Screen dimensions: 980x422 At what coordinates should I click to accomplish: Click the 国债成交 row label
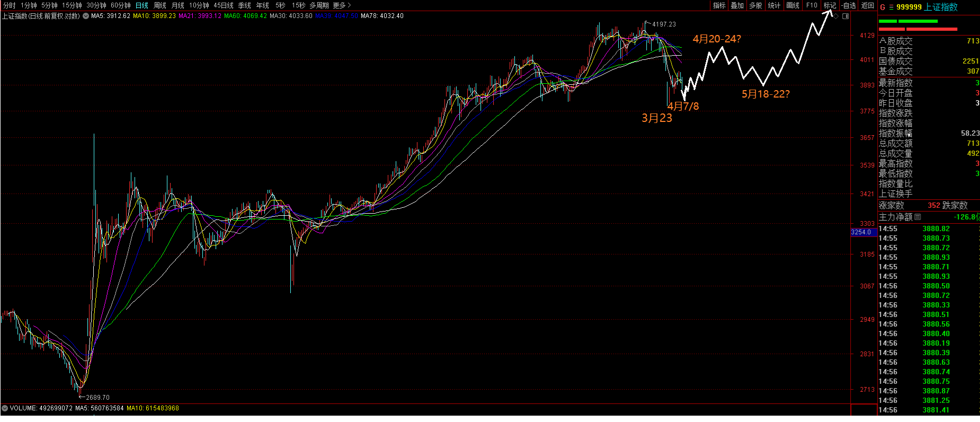point(896,61)
